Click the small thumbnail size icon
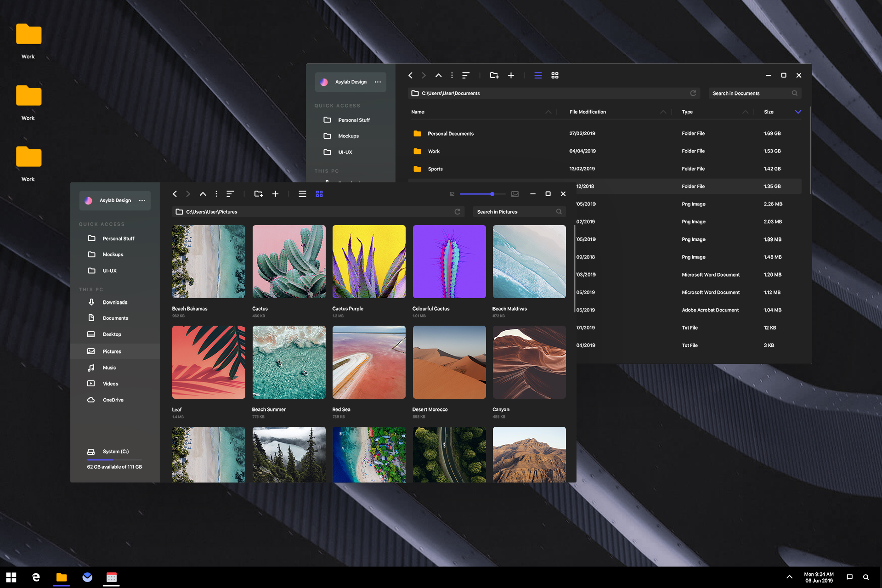The width and height of the screenshot is (882, 588). 452,194
